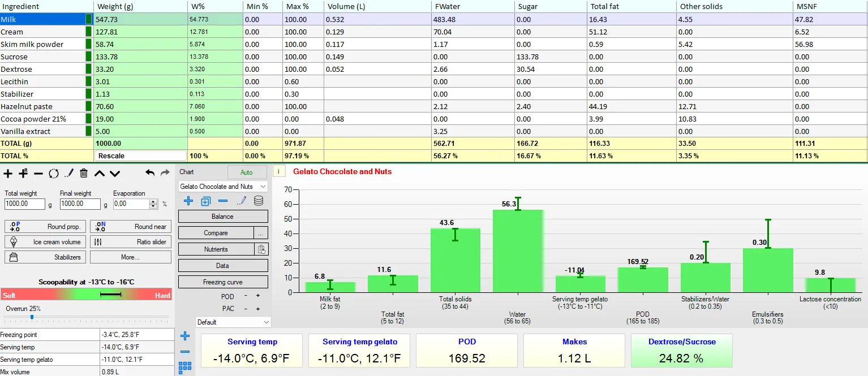The image size is (868, 376).
Task: Click the Skim milk powder weight cell 58.74
Action: pyautogui.click(x=141, y=44)
